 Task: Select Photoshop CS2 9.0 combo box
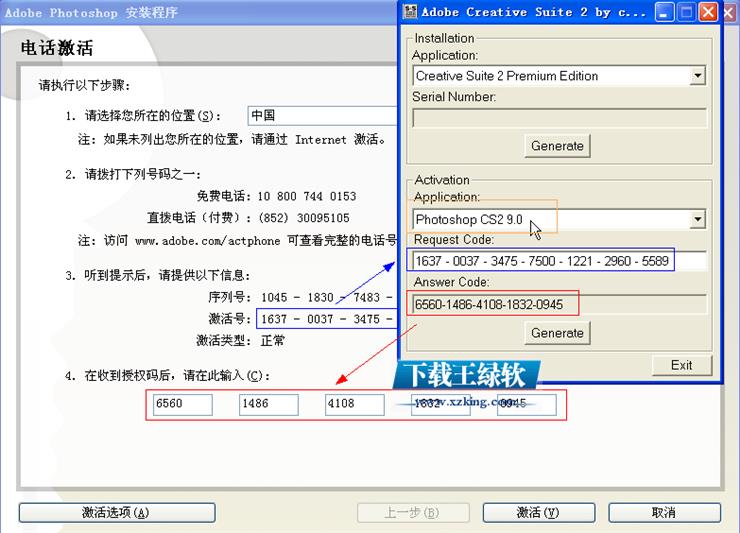click(x=559, y=220)
